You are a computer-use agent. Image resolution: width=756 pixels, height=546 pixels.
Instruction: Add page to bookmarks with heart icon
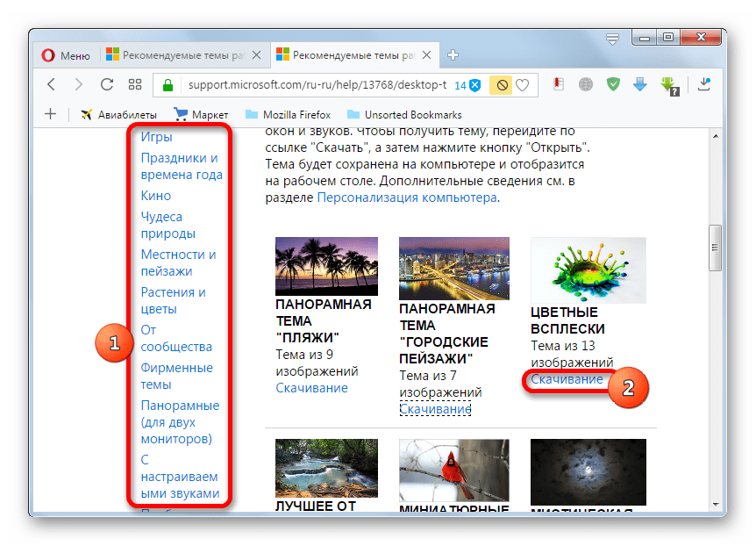click(x=522, y=85)
